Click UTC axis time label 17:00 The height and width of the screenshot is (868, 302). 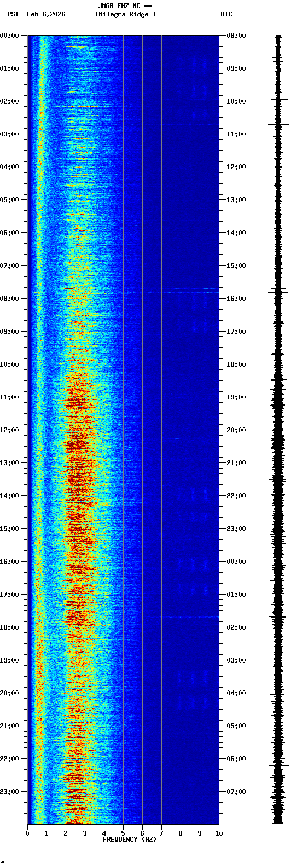(236, 332)
